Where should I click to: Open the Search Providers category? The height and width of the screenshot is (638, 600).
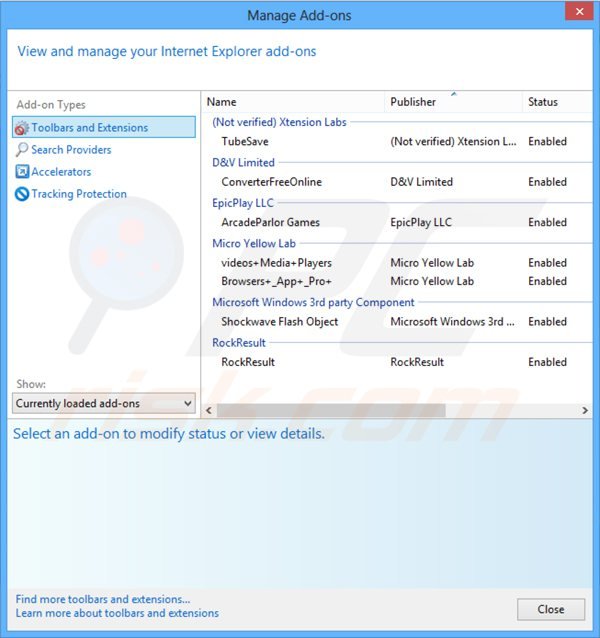pos(71,150)
